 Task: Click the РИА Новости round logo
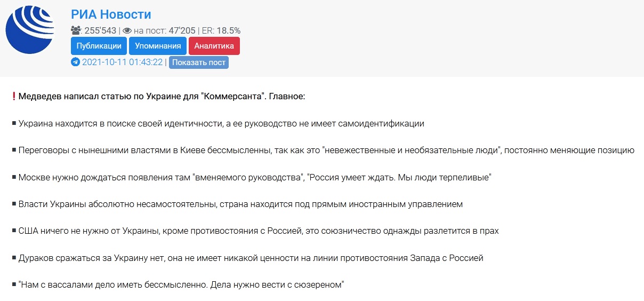30,30
